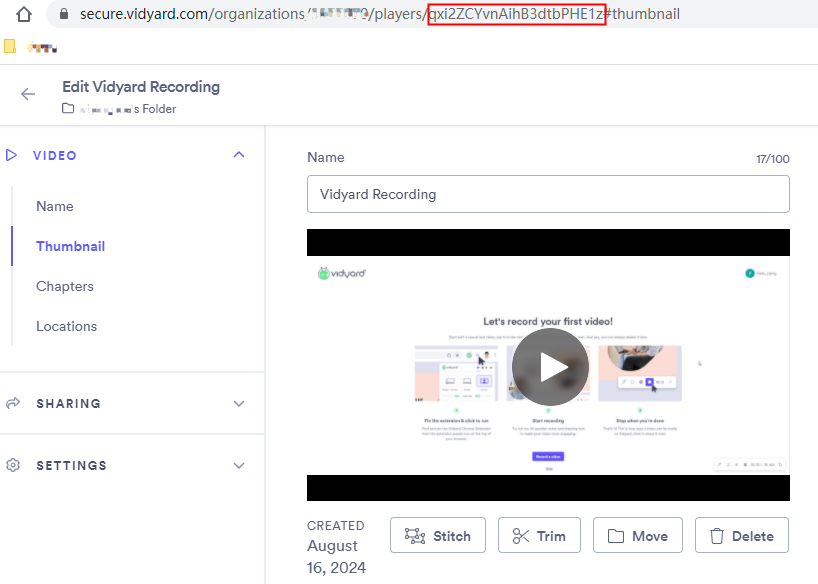The height and width of the screenshot is (584, 818).
Task: Open the Locations section
Action: (x=66, y=326)
